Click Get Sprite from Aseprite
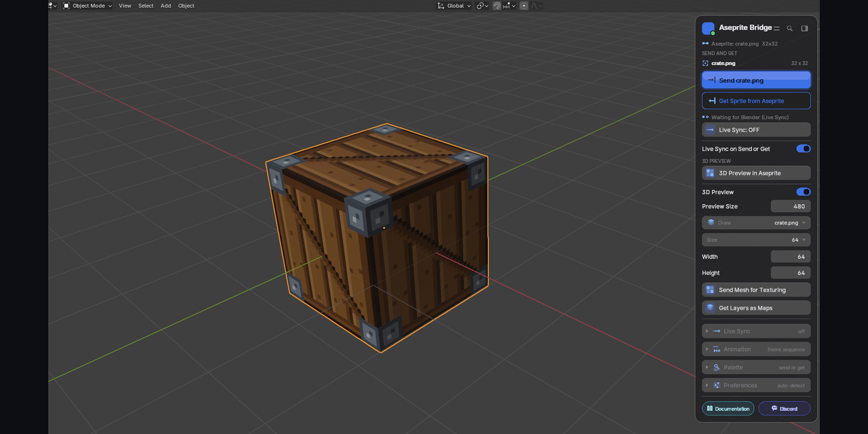868x434 pixels. pos(756,101)
